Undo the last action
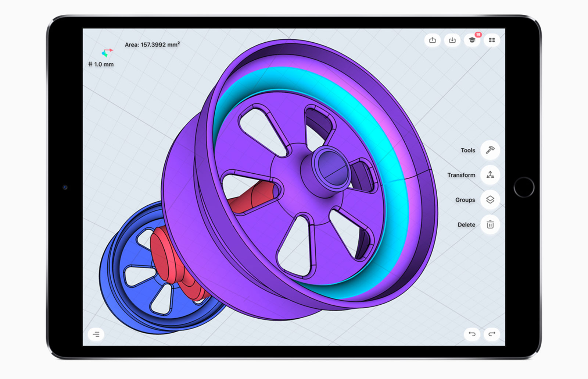This screenshot has height=379, width=588. [x=472, y=334]
